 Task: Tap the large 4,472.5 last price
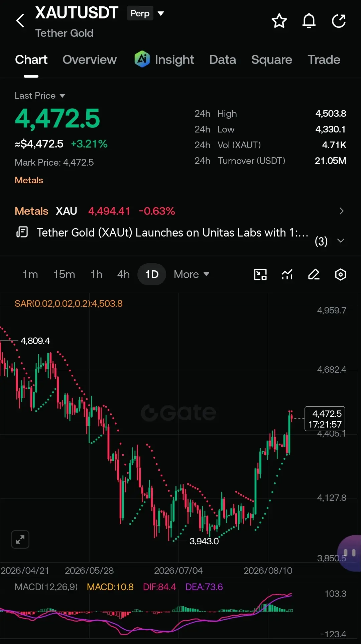pos(57,118)
